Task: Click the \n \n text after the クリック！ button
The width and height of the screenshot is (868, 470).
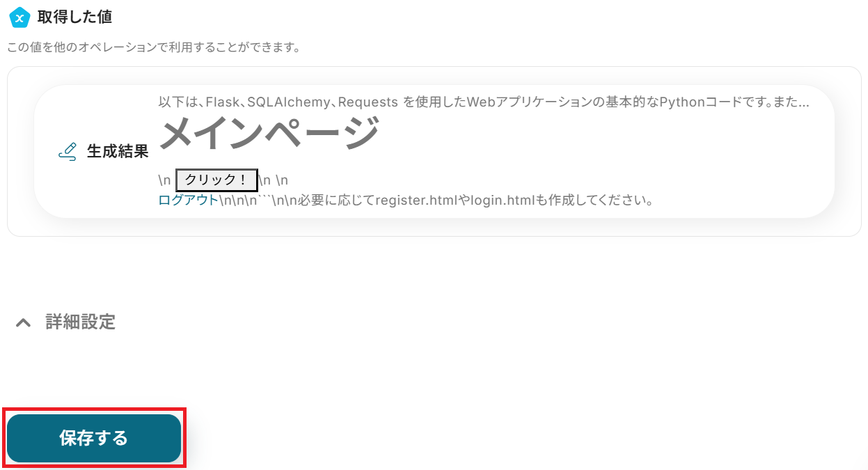Action: coord(274,180)
